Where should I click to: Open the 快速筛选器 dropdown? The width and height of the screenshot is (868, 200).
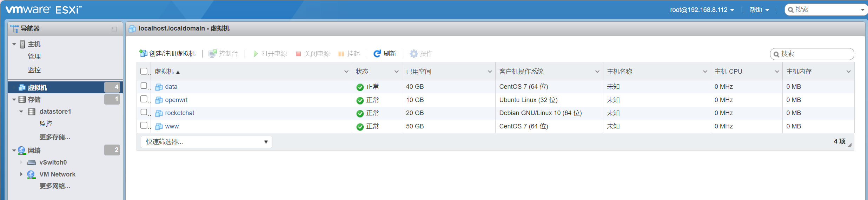click(206, 142)
